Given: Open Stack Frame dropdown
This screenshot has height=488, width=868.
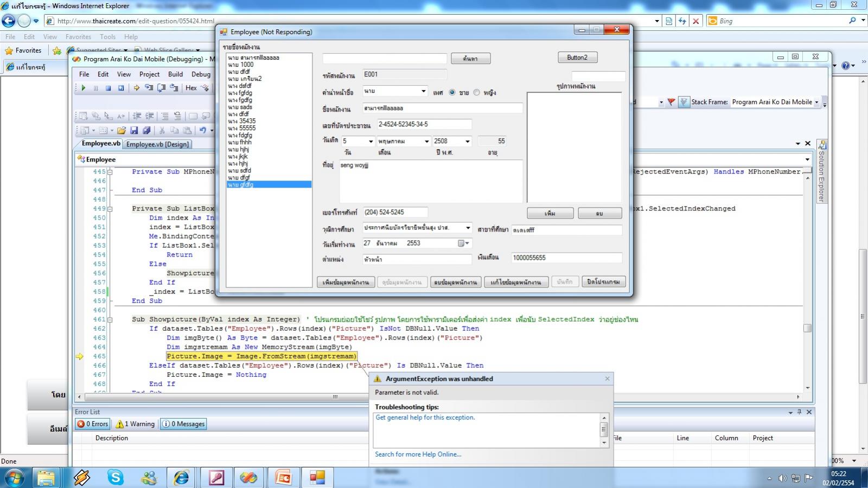Looking at the screenshot, I should 816,102.
